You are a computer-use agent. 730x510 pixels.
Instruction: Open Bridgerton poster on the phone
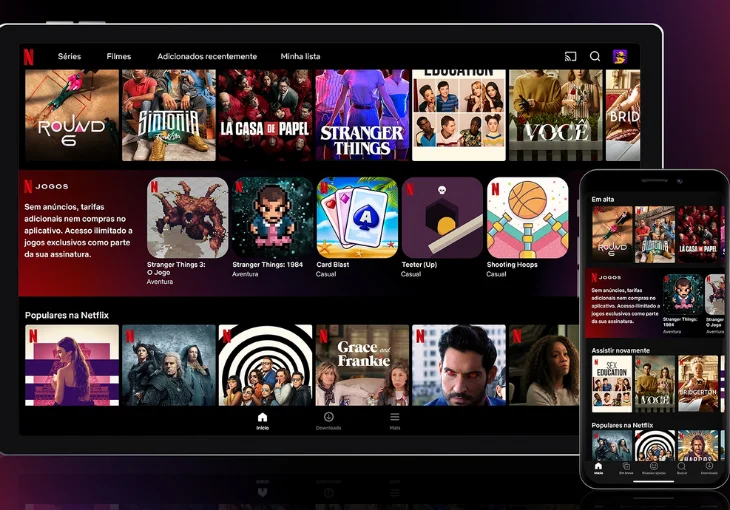tap(698, 384)
